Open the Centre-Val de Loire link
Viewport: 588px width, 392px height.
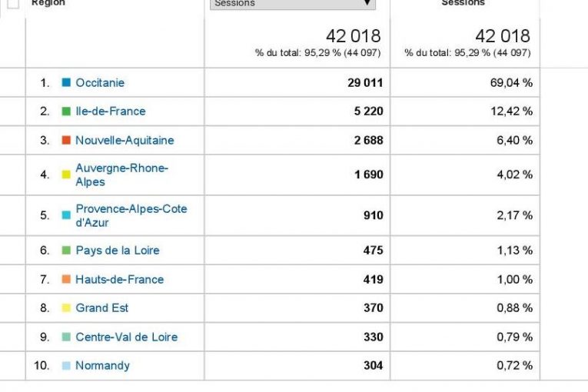tap(127, 337)
